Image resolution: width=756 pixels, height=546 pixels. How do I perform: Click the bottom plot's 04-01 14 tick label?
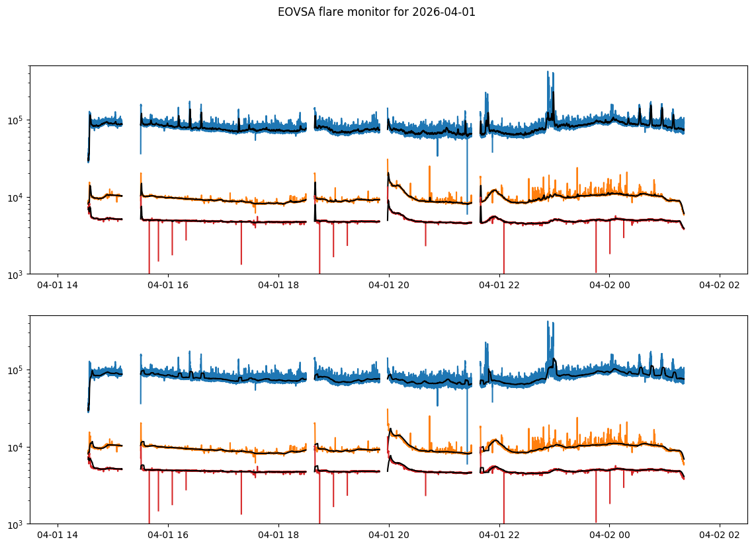[x=58, y=535]
